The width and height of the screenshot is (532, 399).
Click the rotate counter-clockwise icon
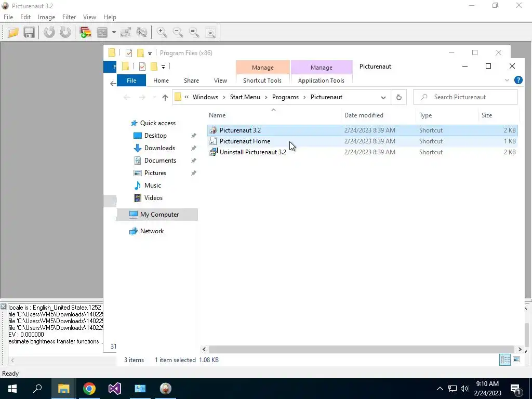pos(49,33)
